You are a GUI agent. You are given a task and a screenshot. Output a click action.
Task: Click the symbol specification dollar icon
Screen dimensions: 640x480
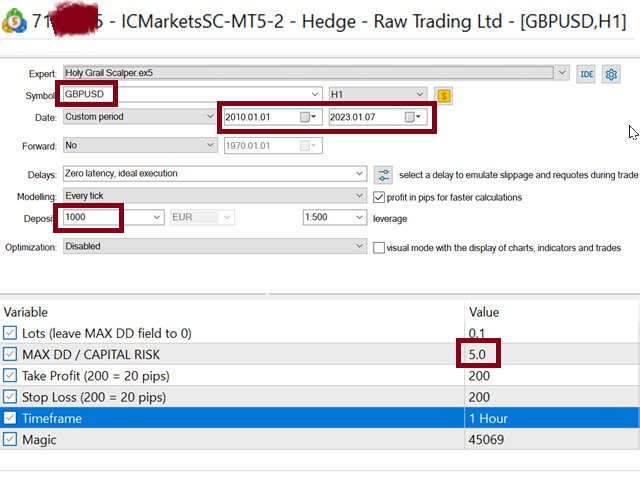coord(444,96)
